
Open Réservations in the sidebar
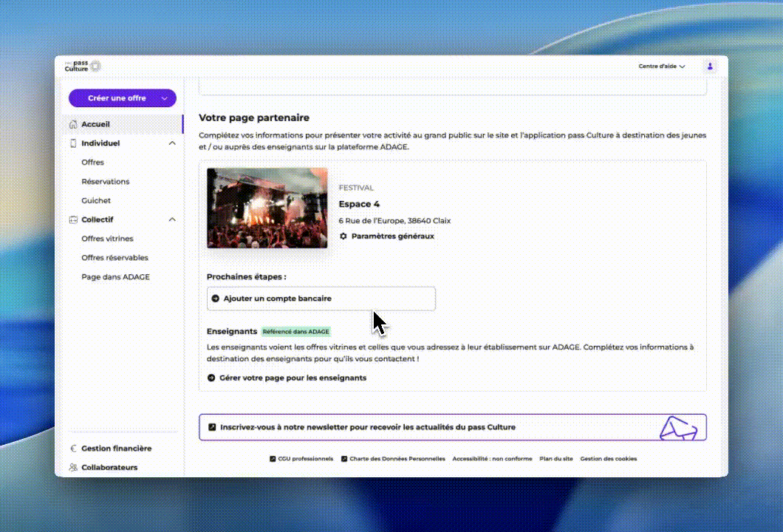[106, 182]
